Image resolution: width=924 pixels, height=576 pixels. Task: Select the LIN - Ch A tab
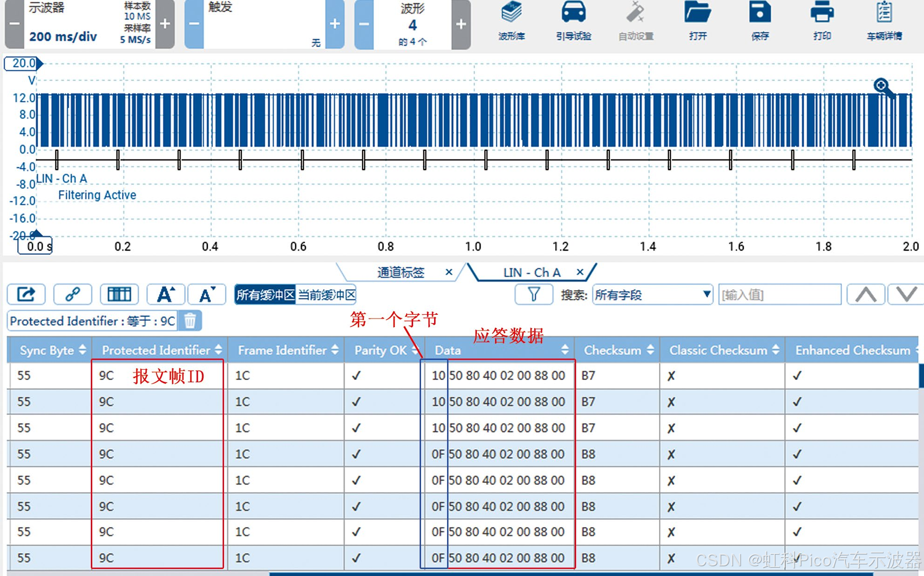tap(531, 272)
